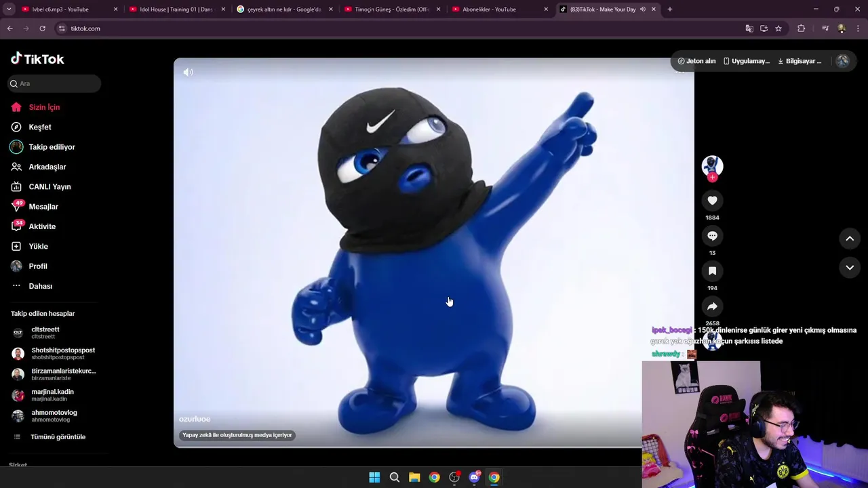This screenshot has height=488, width=868.
Task: Open Arkadaşlar in the sidebar
Action: [47, 167]
